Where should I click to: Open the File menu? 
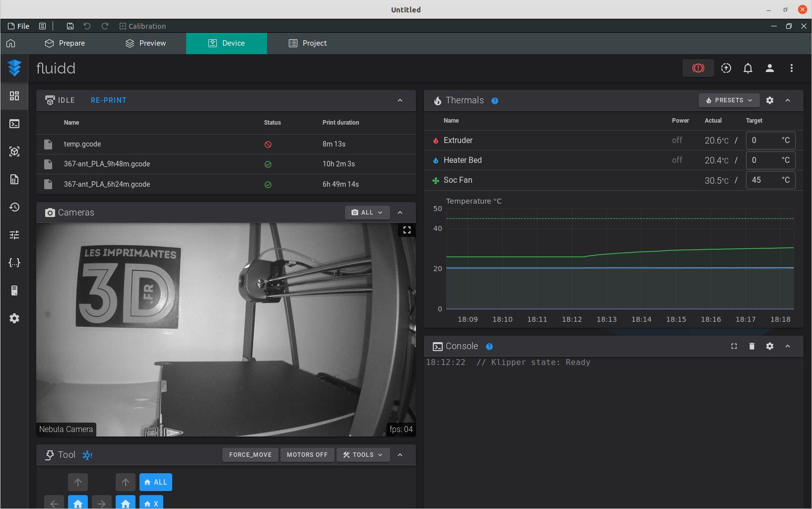(19, 26)
